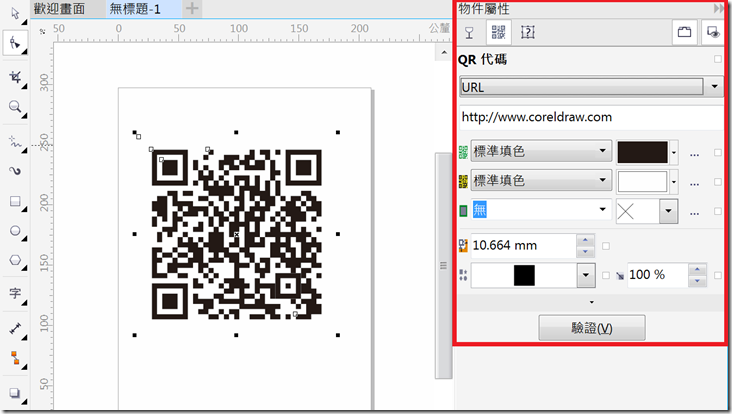Collapse the Object Properties docker arrows
The height and width of the screenshot is (414, 732).
tap(718, 8)
